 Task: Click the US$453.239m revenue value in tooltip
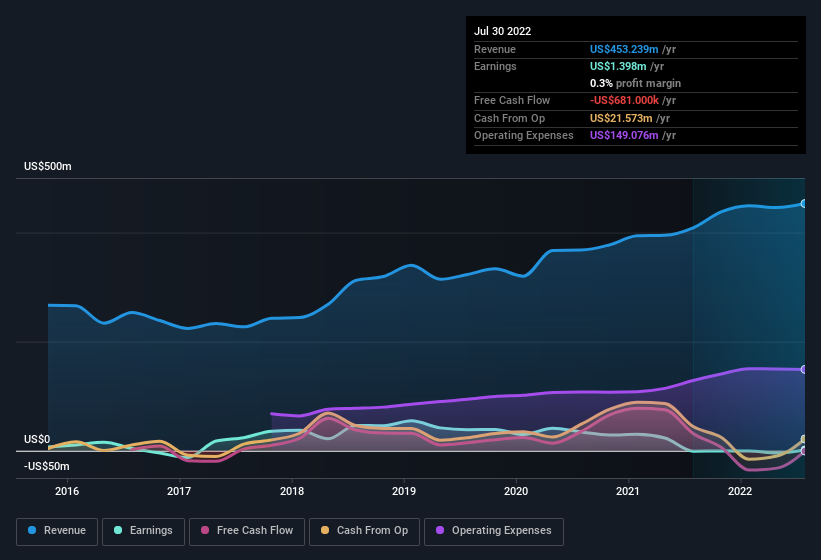click(625, 49)
